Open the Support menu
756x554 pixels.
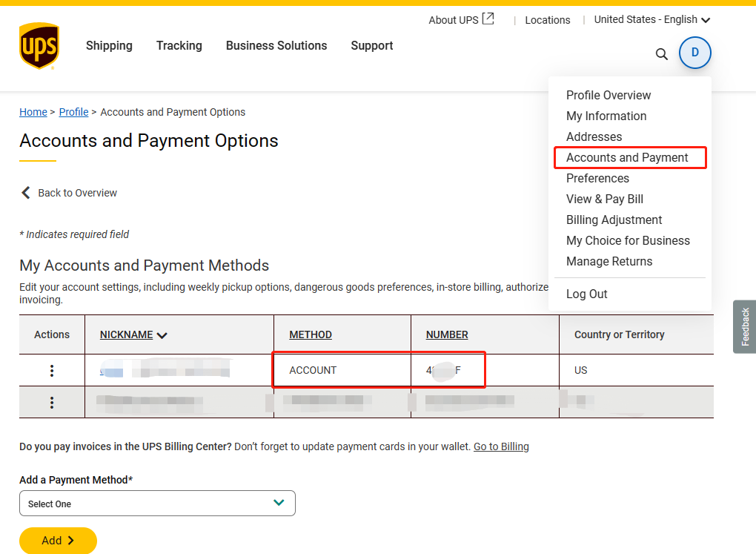click(x=372, y=45)
